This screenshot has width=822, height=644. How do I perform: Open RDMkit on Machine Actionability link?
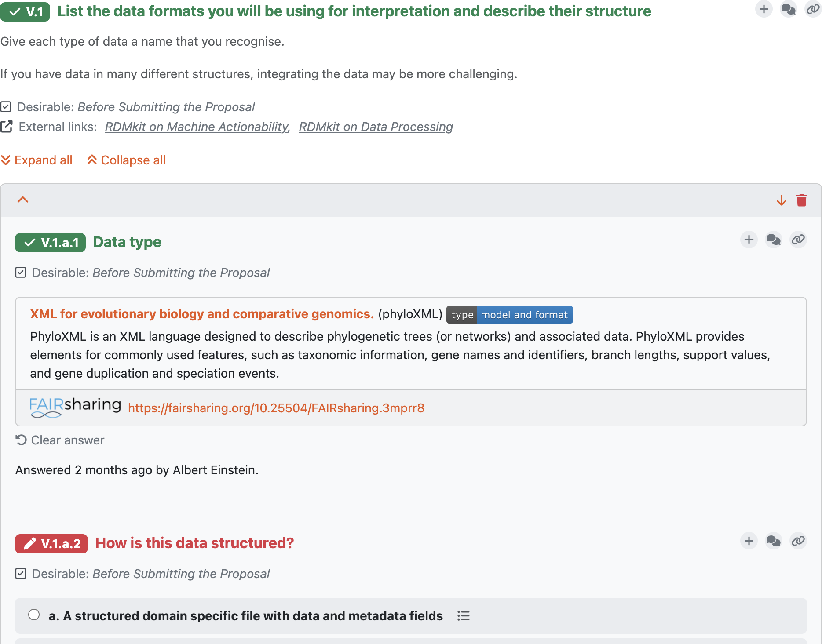coord(197,127)
